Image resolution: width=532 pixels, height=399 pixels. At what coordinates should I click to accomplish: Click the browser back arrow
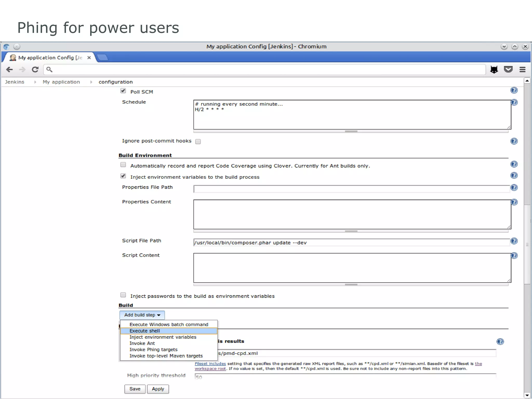[x=9, y=69]
